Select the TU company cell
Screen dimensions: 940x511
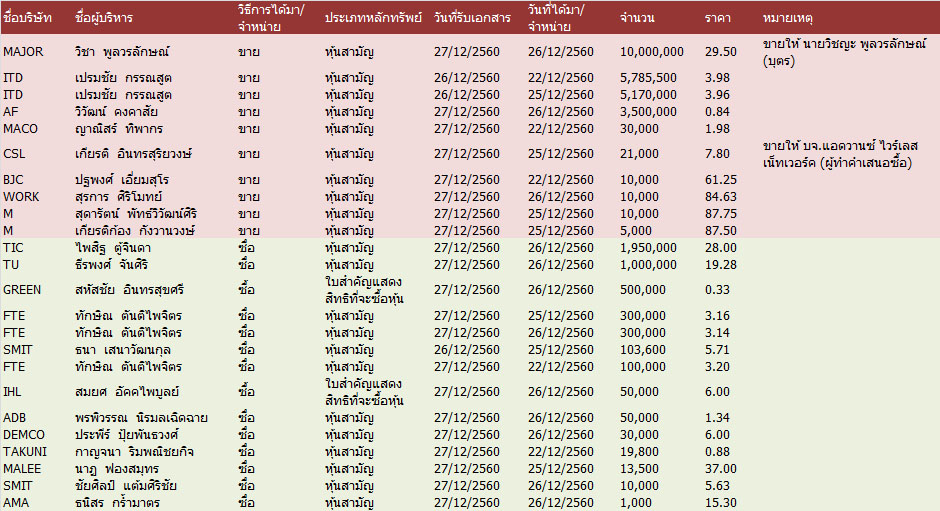[x=11, y=264]
